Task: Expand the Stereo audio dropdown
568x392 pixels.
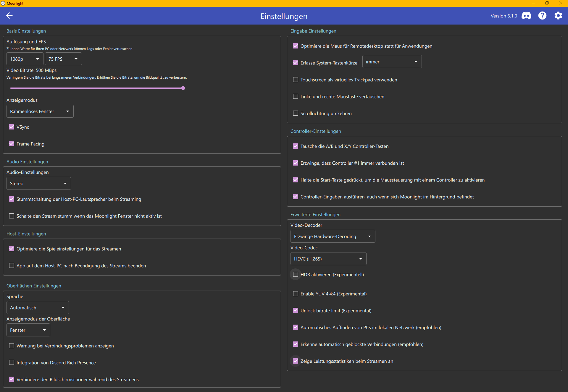Action: click(x=38, y=183)
